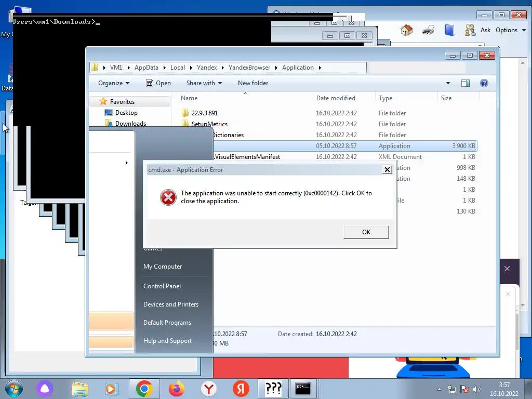
Task: Open Yandex Browser Y icon on taskbar
Action: (209, 389)
